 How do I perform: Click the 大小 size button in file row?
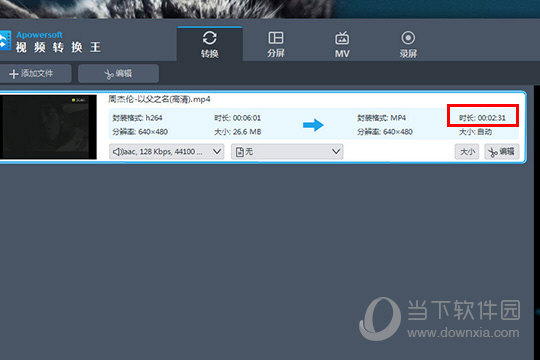click(x=467, y=152)
